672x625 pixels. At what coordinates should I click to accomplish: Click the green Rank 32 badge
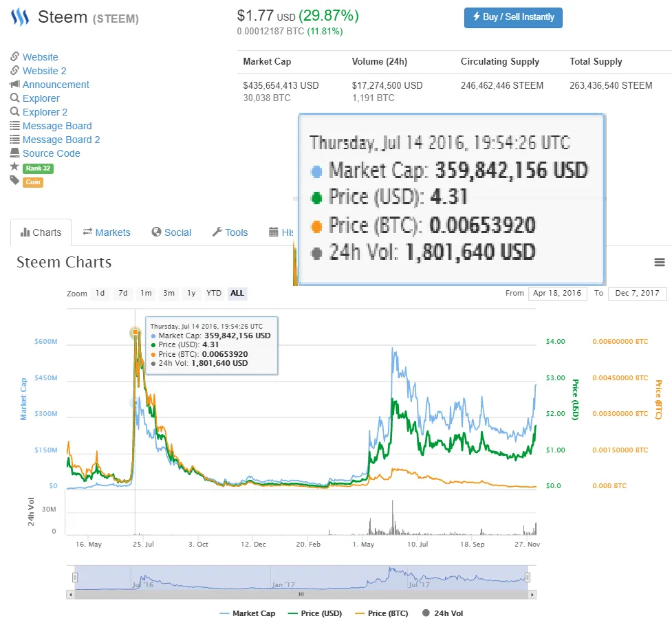(38, 168)
